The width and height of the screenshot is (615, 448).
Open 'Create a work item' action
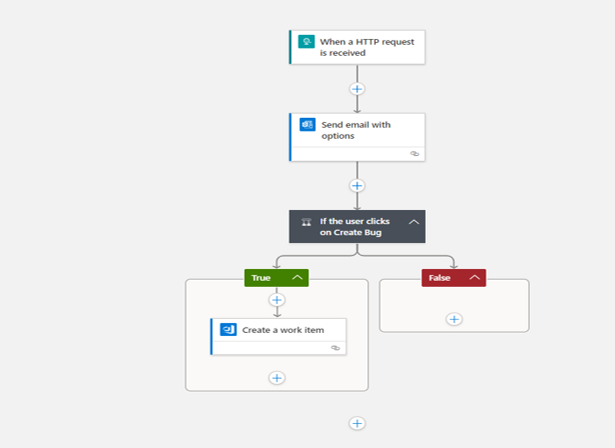(278, 337)
